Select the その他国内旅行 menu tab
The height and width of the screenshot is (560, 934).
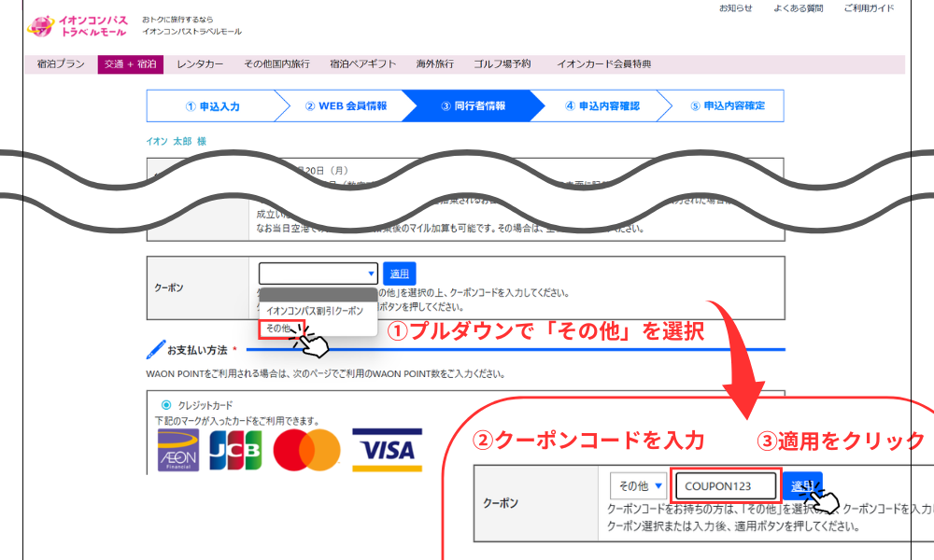coord(276,63)
